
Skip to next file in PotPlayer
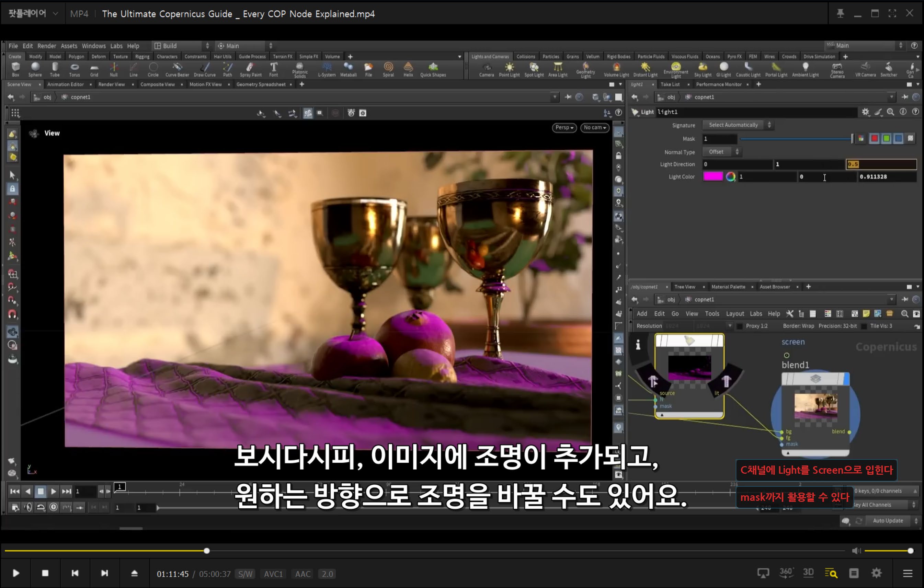click(104, 574)
